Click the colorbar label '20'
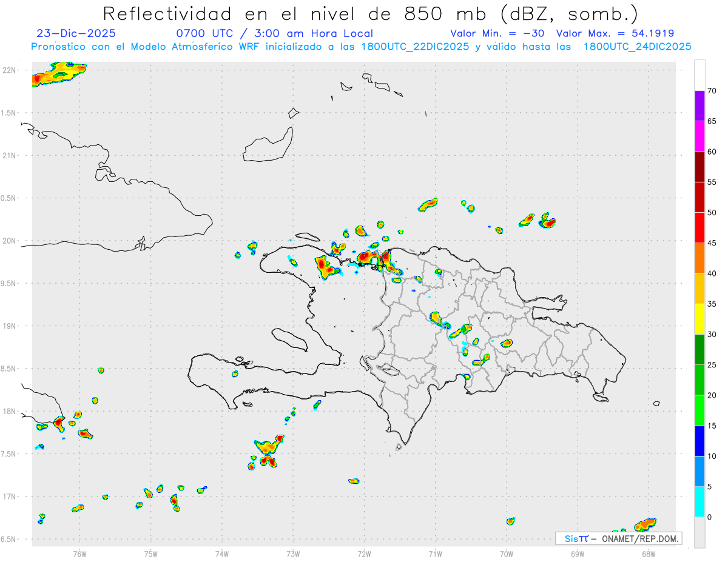Image resolution: width=728 pixels, height=562 pixels. click(x=712, y=395)
